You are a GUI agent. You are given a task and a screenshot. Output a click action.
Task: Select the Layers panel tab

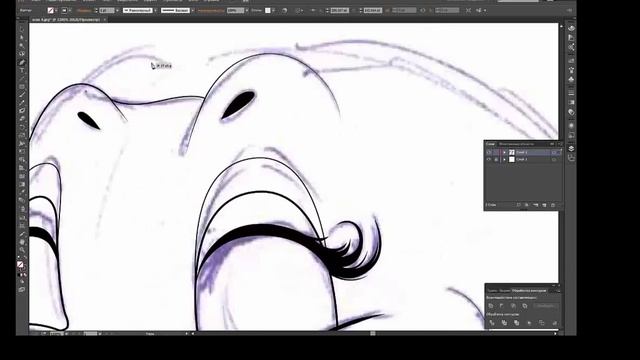pos(490,144)
